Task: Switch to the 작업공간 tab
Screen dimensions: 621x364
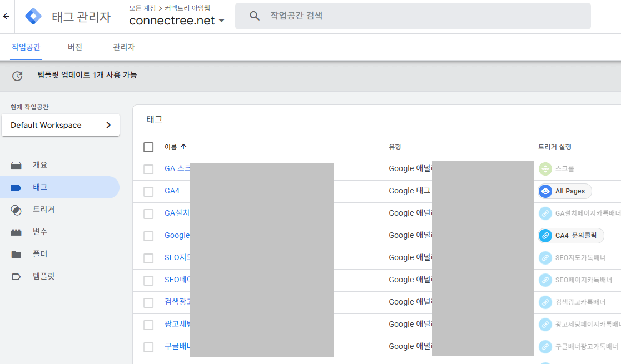Action: click(x=26, y=47)
